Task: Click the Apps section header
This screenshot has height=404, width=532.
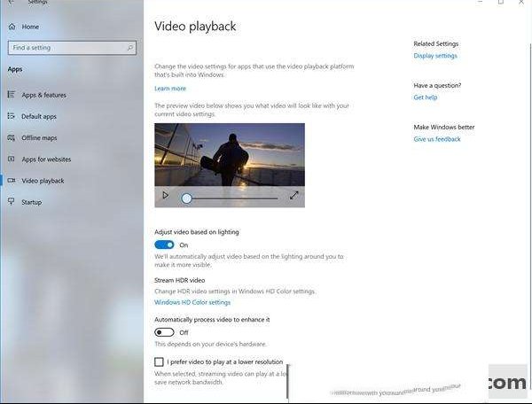Action: click(15, 69)
